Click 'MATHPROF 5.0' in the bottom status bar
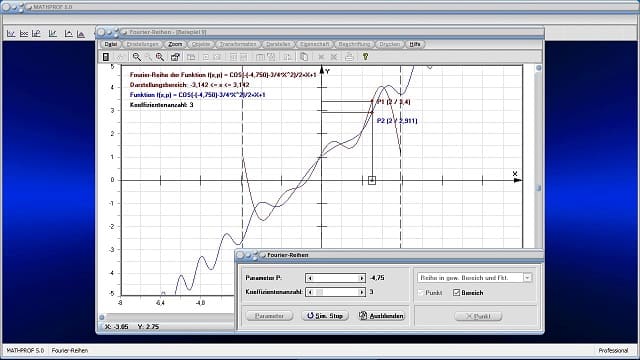Image resolution: width=640 pixels, height=360 pixels. (25, 350)
